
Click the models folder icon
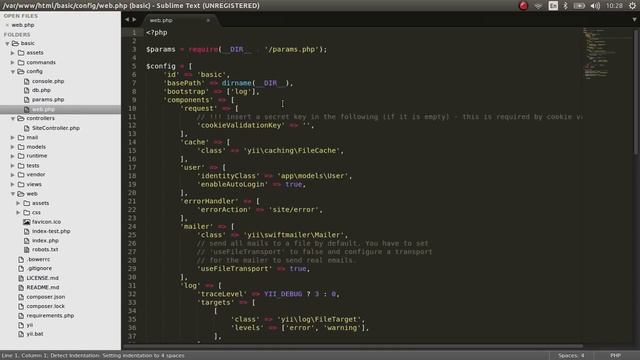click(x=21, y=147)
